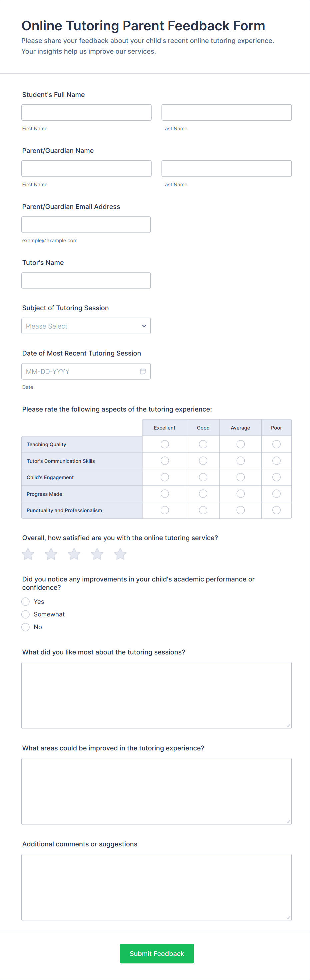Pick the fourth satisfaction star
Image resolution: width=310 pixels, height=980 pixels.
(97, 554)
